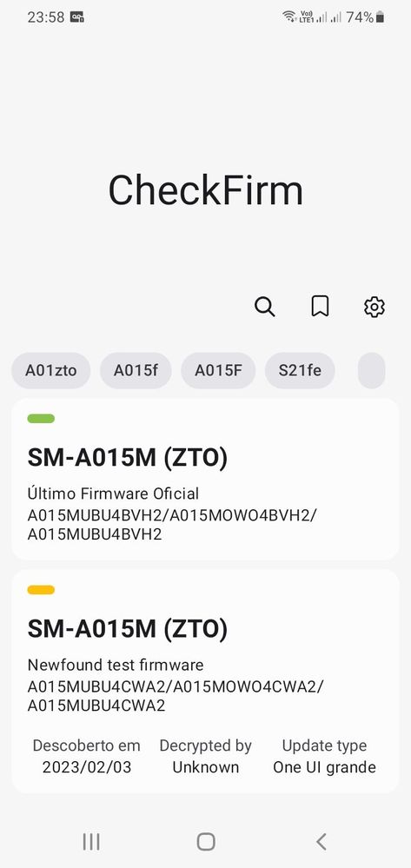Open the settings gear icon

[x=375, y=306]
